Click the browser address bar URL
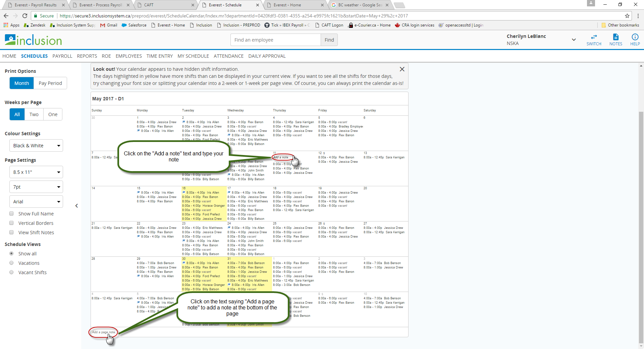644x349 pixels. pos(233,16)
